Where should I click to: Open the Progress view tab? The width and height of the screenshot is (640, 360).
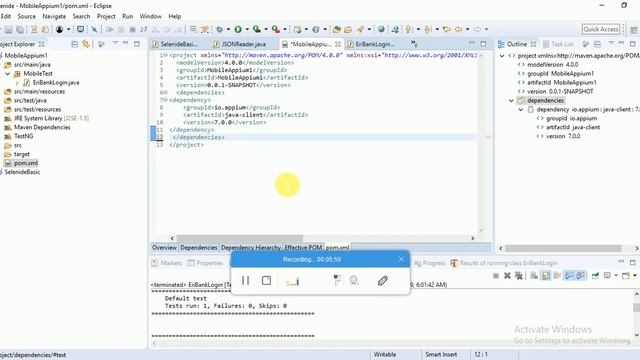429,263
